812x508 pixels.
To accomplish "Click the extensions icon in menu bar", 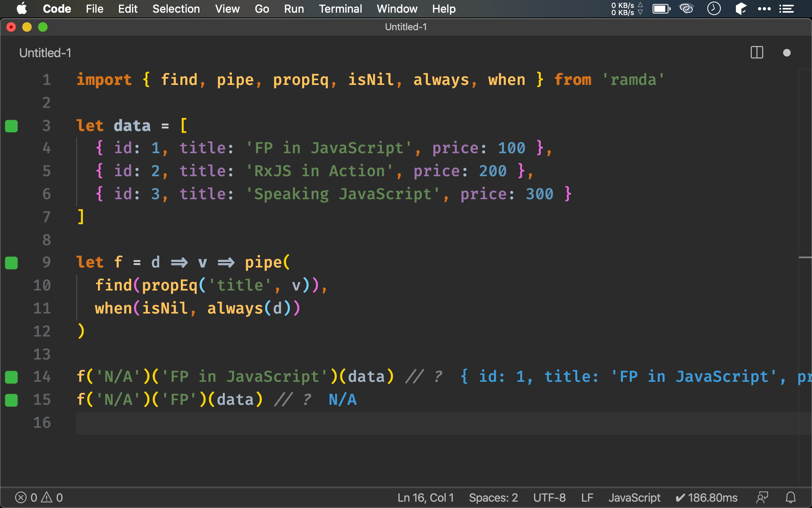I will [x=741, y=8].
